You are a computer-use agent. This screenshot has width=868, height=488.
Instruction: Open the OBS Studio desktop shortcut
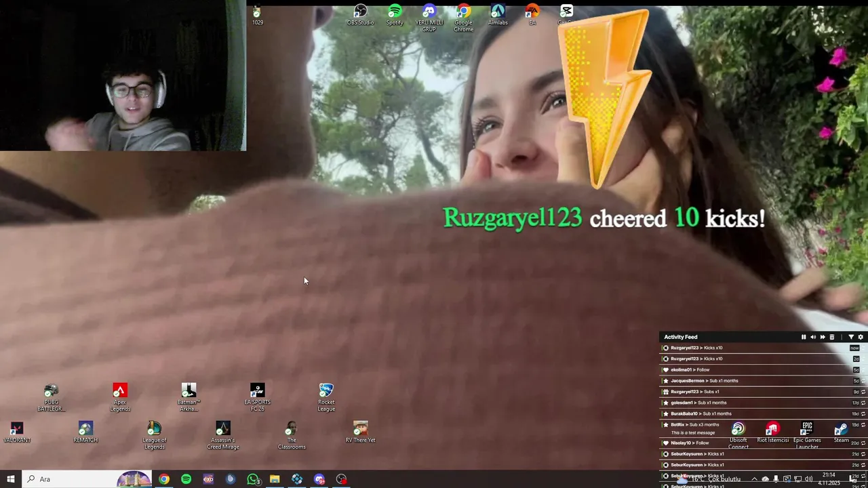pos(360,16)
